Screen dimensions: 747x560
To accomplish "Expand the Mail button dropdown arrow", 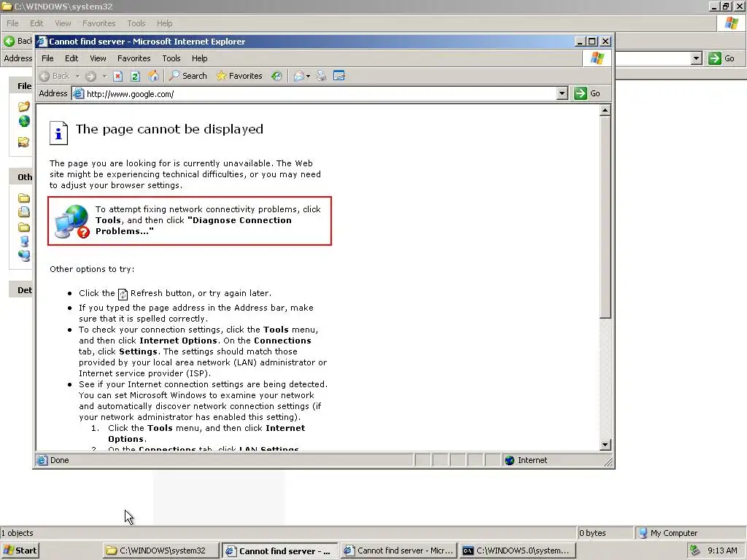I will click(309, 76).
